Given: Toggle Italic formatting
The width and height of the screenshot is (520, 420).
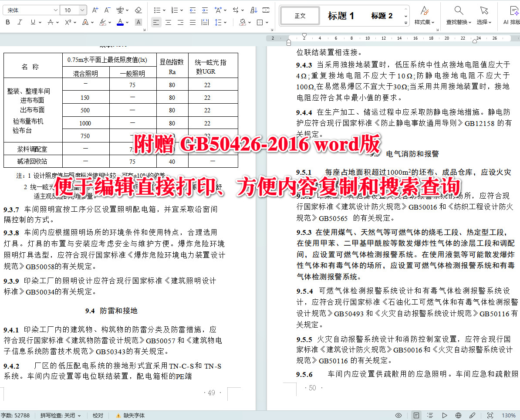Looking at the screenshot, I should tap(20, 22).
